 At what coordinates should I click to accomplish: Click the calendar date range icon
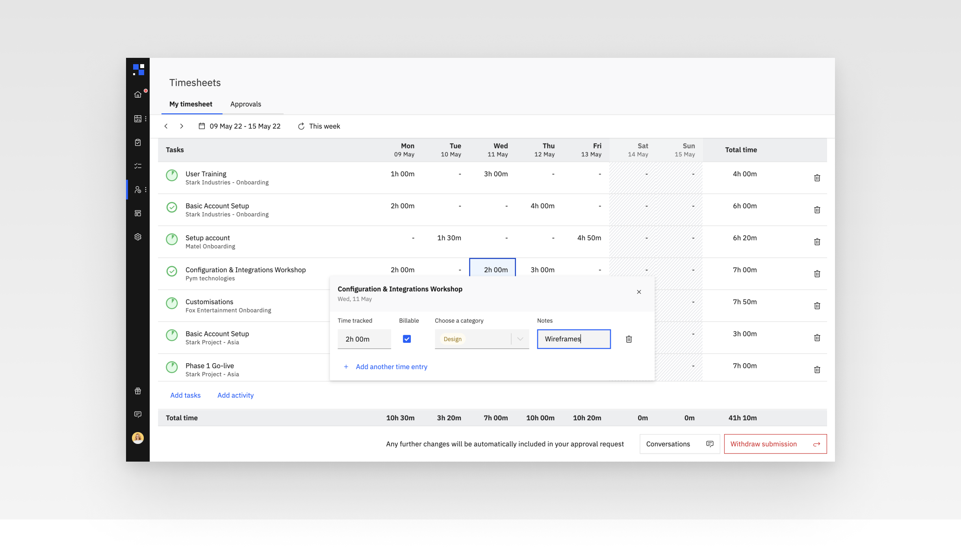point(202,126)
